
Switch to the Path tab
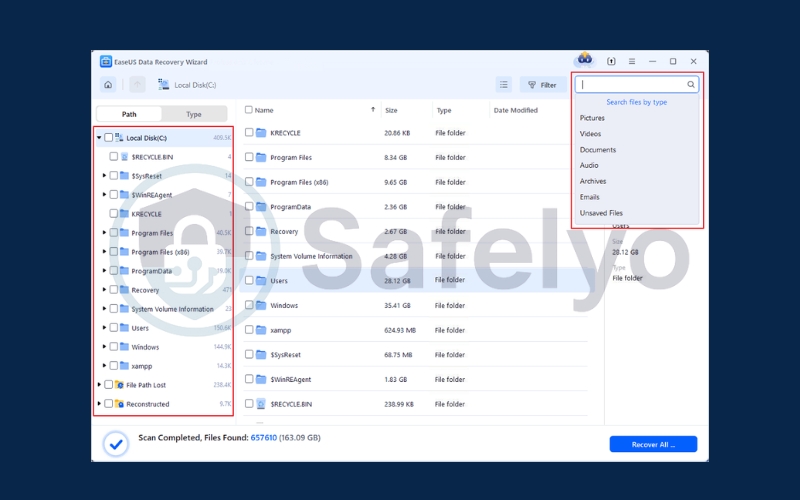(x=129, y=114)
